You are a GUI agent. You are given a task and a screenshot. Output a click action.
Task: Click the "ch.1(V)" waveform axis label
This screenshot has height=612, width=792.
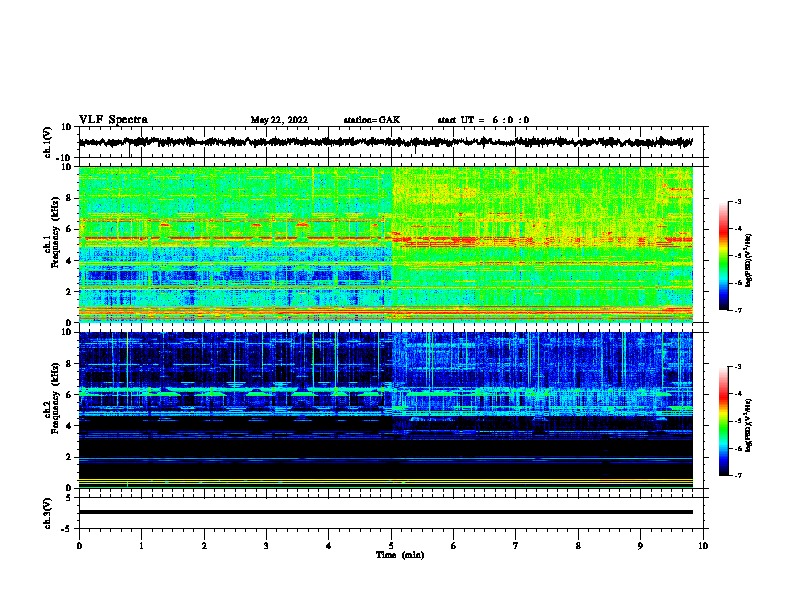click(48, 142)
